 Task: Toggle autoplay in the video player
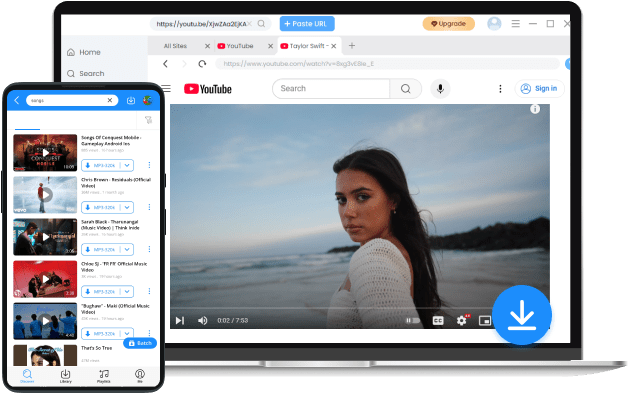412,320
